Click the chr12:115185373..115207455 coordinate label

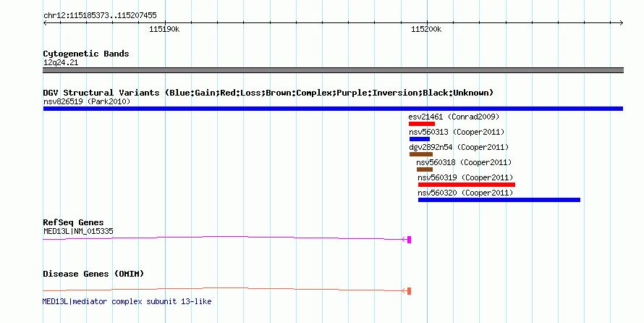coord(100,16)
